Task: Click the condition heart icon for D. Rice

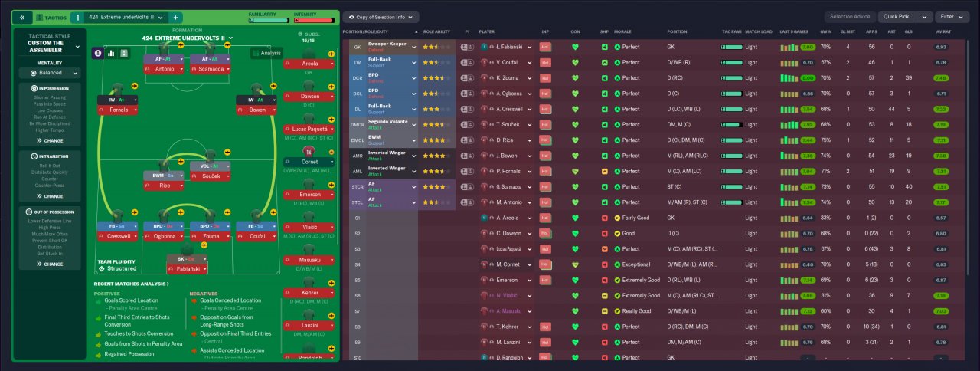Action: point(575,140)
